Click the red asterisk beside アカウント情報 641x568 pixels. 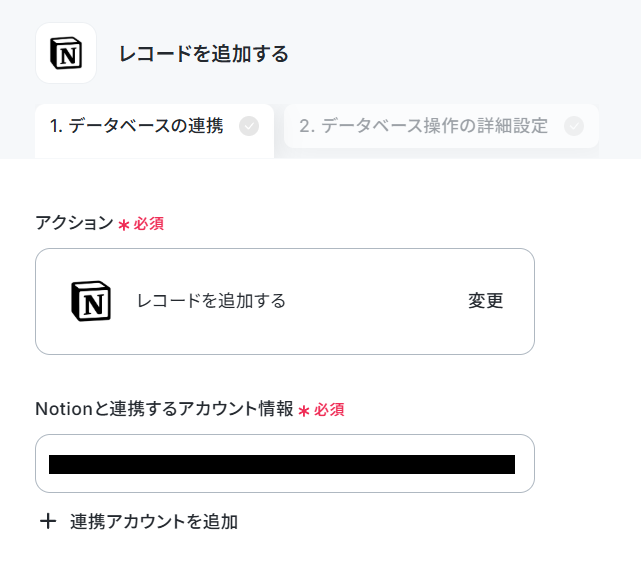304,411
